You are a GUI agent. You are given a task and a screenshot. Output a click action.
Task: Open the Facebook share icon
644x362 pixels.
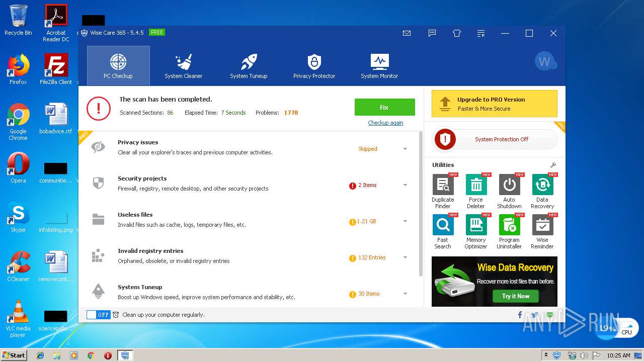[520, 315]
